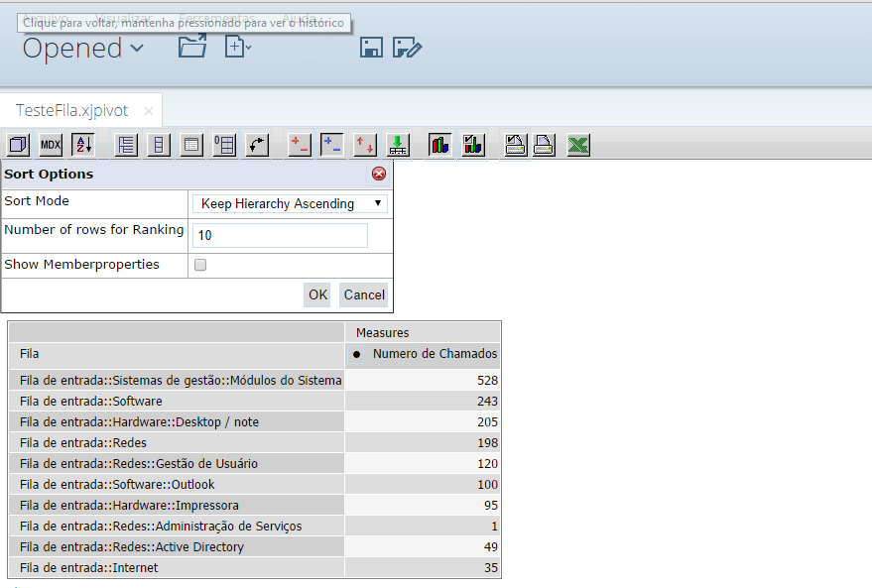Open the OLAP Navigator cube tool
Image resolution: width=872 pixels, height=588 pixels.
(x=17, y=145)
